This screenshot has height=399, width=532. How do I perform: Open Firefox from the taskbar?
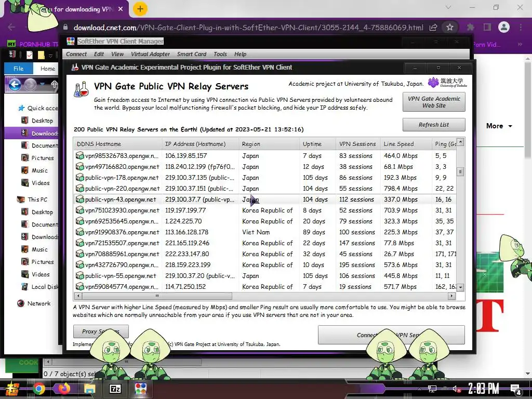[64, 389]
